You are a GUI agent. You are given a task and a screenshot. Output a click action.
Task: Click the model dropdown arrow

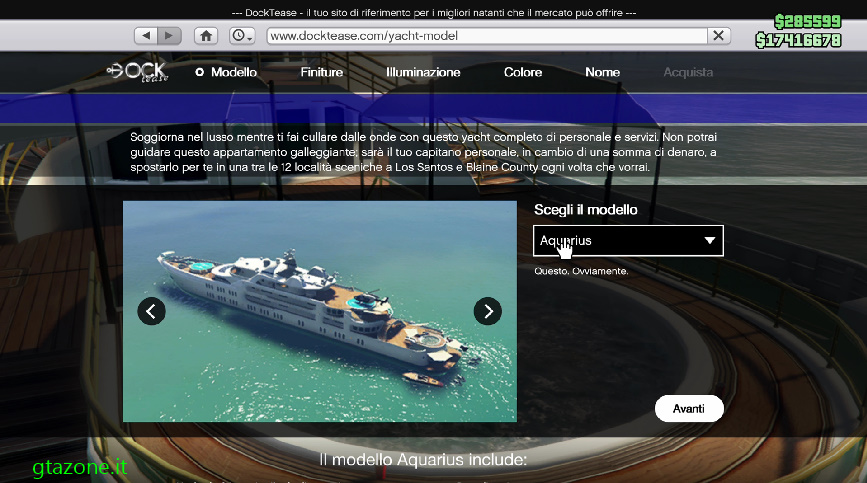click(x=709, y=240)
